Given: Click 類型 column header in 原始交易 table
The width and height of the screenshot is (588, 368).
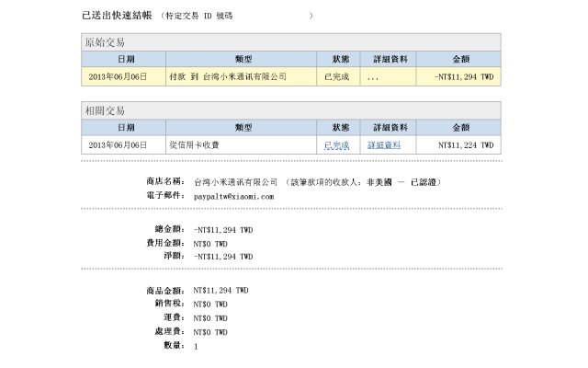Looking at the screenshot, I should click(x=241, y=59).
